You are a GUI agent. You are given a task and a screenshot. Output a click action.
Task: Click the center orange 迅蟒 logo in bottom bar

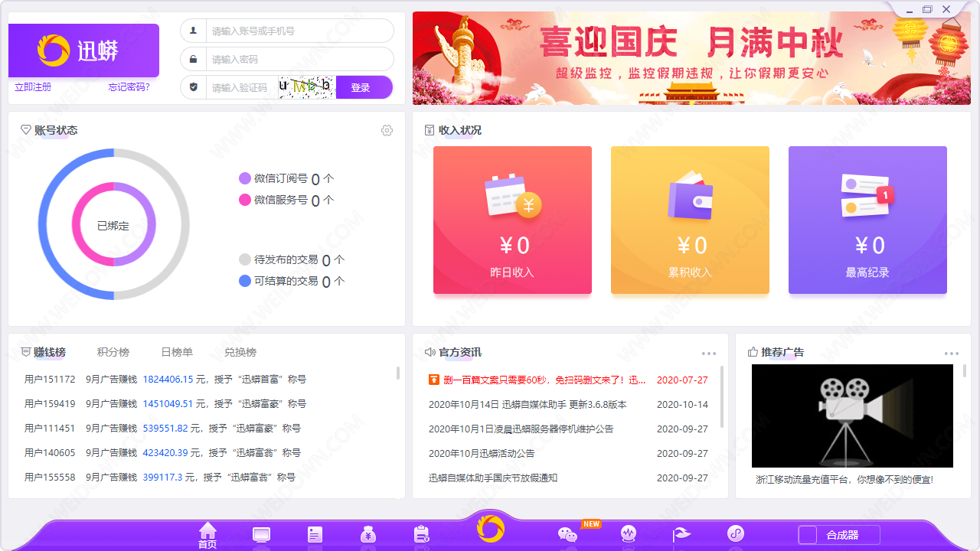(491, 528)
